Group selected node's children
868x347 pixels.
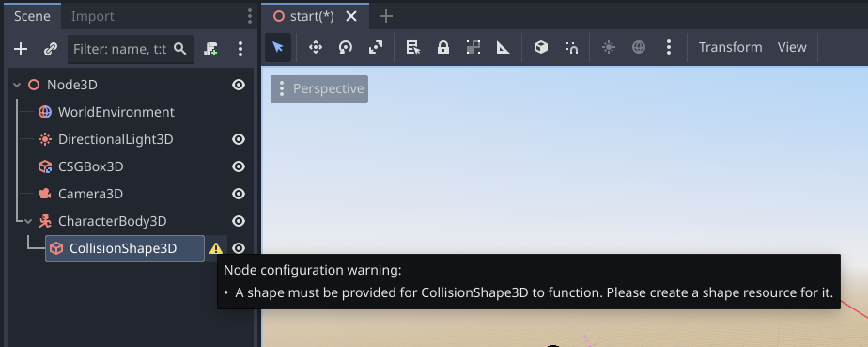click(473, 47)
